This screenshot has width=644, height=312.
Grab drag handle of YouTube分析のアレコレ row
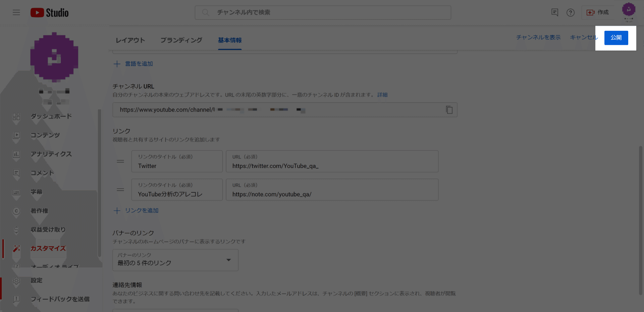tap(120, 190)
